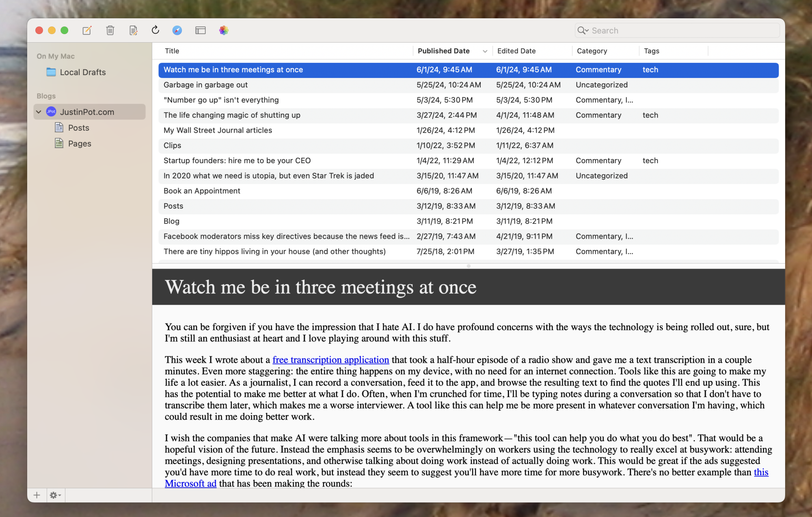Click the edit post document icon
Image resolution: width=812 pixels, height=517 pixels.
point(133,30)
